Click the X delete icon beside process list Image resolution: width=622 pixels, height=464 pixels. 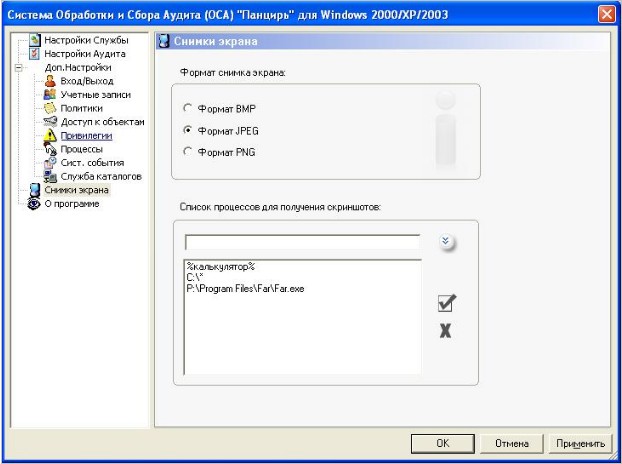click(446, 330)
